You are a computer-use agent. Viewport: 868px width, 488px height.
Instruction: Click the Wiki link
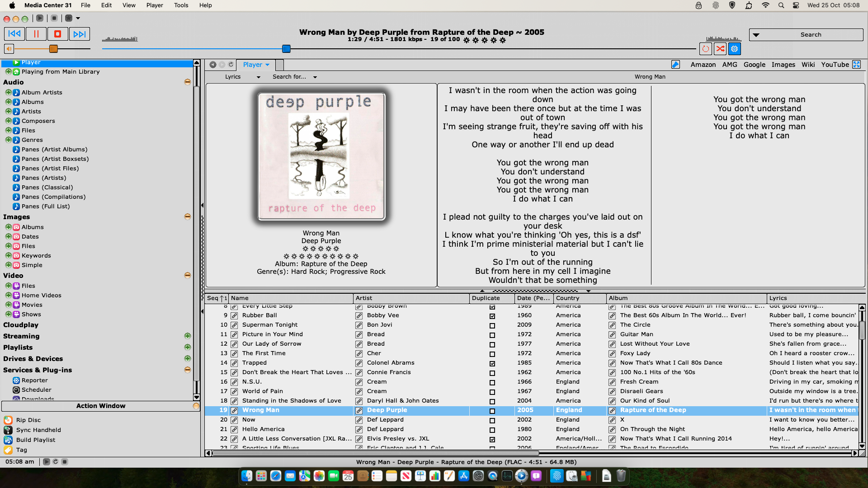point(808,65)
